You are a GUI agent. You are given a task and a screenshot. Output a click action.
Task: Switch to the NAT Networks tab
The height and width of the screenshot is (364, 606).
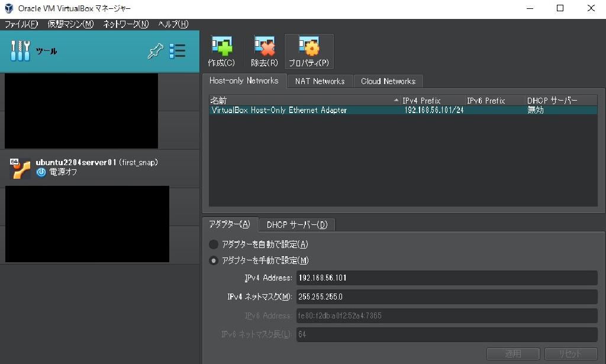(x=320, y=81)
